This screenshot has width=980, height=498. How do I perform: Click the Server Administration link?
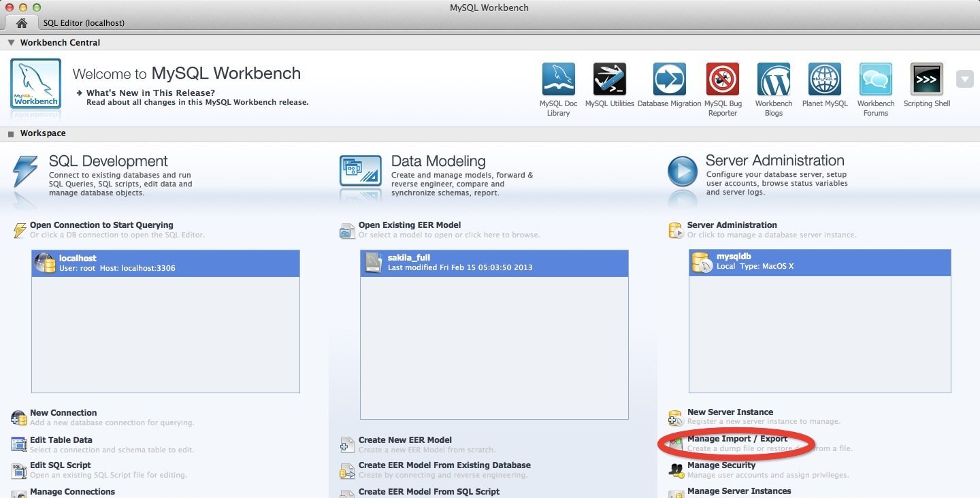click(732, 225)
